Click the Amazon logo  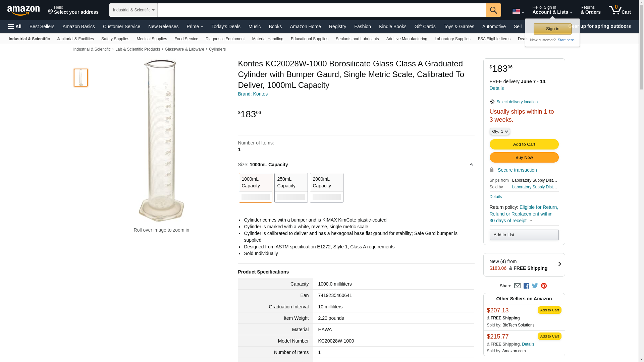pyautogui.click(x=23, y=10)
